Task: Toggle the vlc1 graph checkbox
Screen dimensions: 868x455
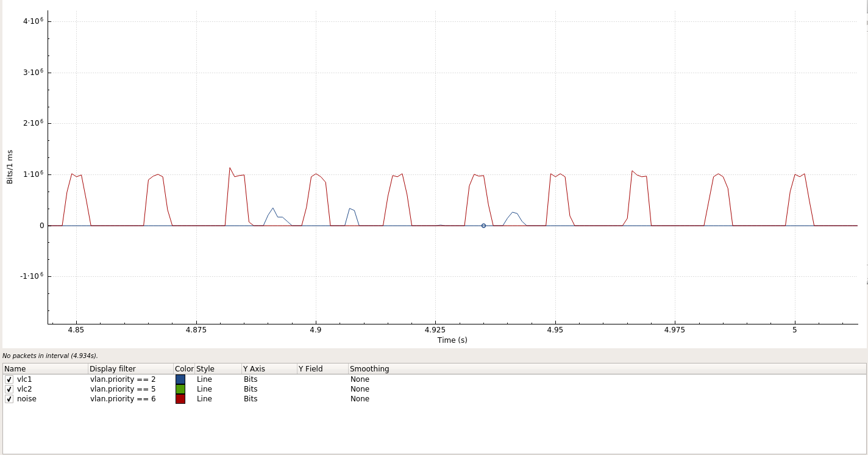Action: pyautogui.click(x=9, y=379)
